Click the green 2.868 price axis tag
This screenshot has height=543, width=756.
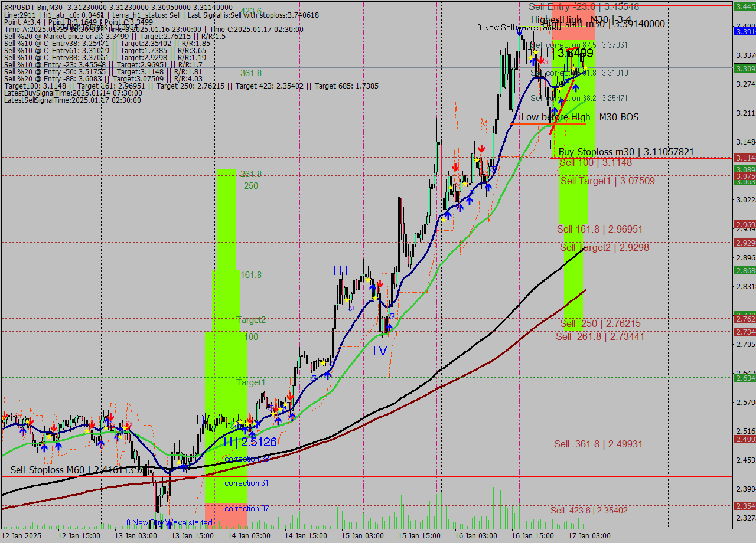tap(745, 270)
